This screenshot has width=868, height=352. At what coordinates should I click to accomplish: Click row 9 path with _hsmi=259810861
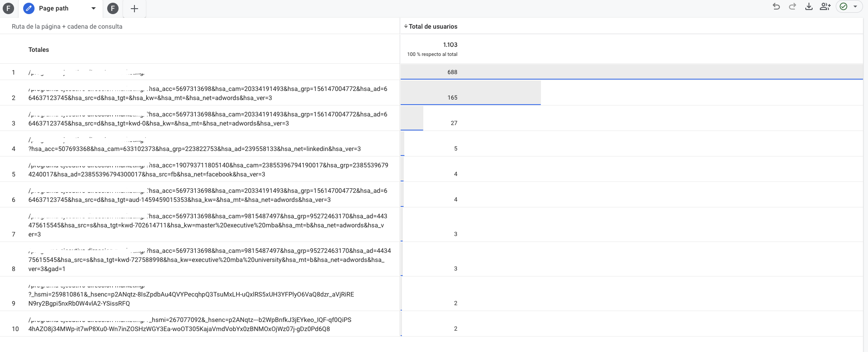191,294
